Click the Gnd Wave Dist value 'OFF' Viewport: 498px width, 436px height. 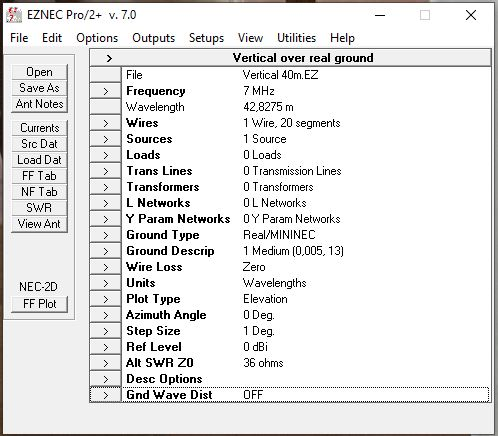[x=253, y=395]
